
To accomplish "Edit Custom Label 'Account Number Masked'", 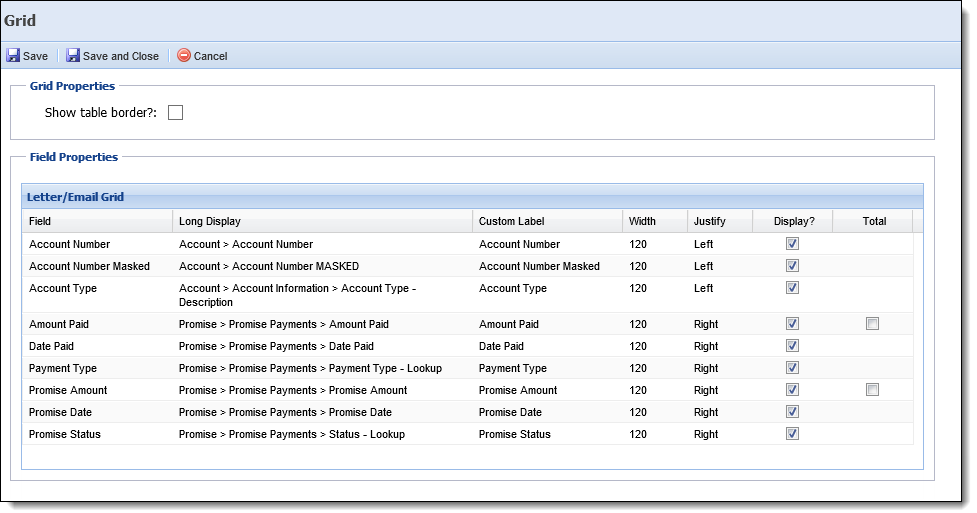I will pos(539,266).
